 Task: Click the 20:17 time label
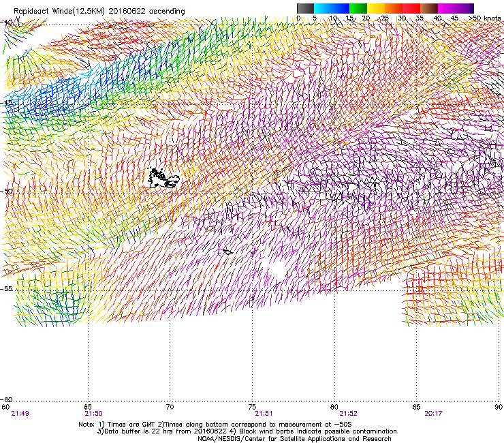433,414
